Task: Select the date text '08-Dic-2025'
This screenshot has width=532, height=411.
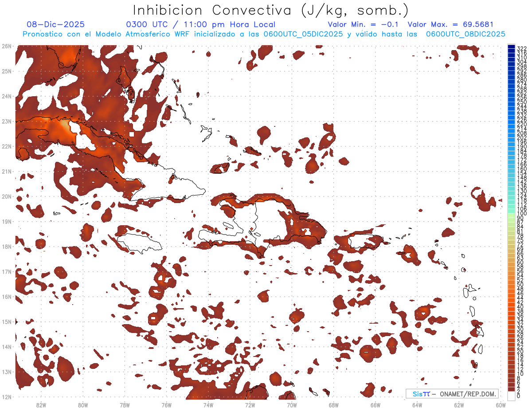Action: click(55, 25)
